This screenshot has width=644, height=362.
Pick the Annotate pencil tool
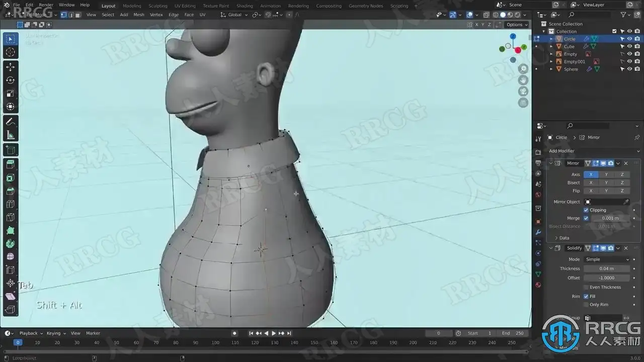click(x=11, y=122)
